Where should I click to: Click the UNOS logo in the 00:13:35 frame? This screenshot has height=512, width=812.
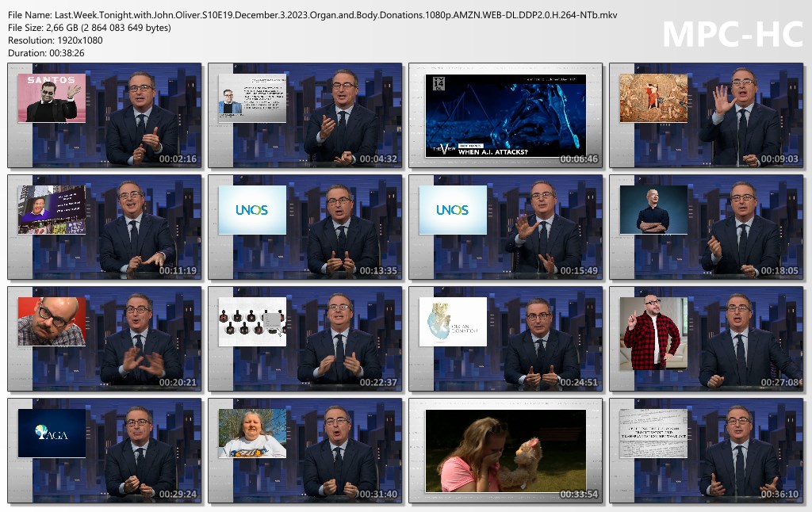point(252,210)
